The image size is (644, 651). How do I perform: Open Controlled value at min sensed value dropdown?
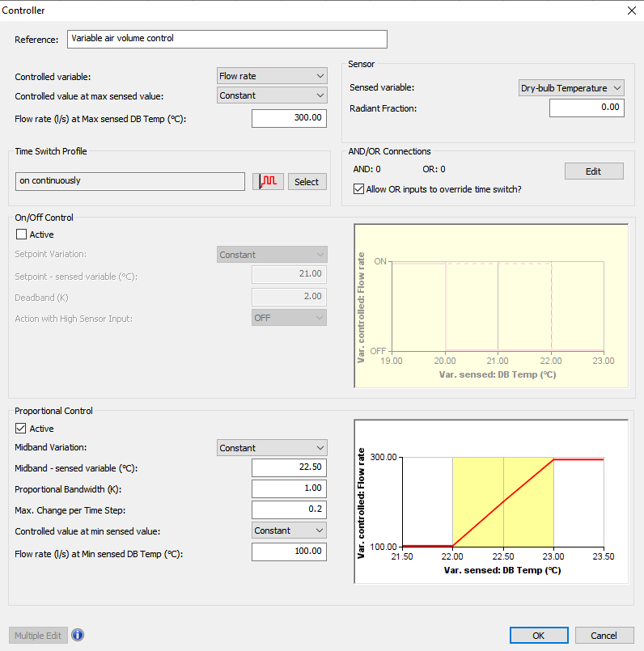coord(289,531)
